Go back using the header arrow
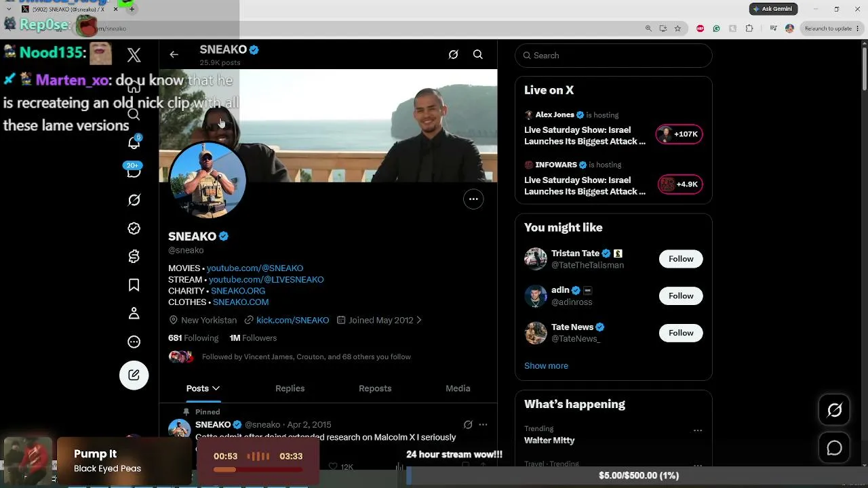The width and height of the screenshot is (868, 488). tap(174, 55)
